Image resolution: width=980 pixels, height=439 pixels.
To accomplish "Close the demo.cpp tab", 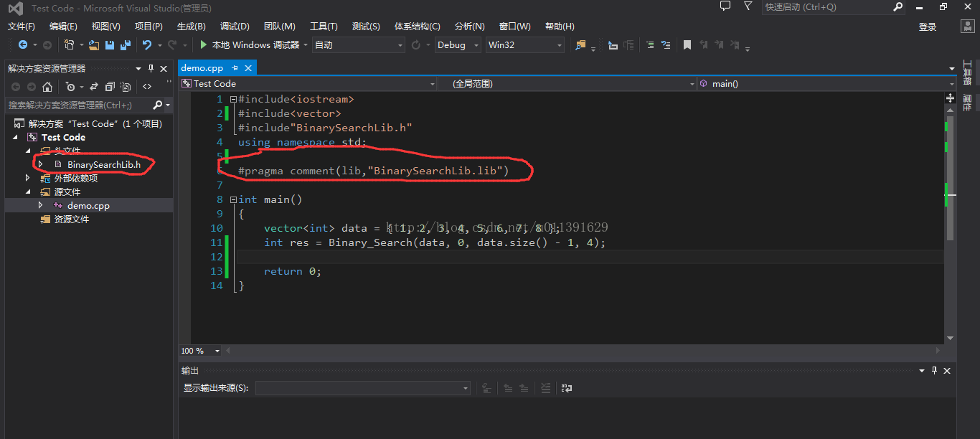I will point(248,68).
